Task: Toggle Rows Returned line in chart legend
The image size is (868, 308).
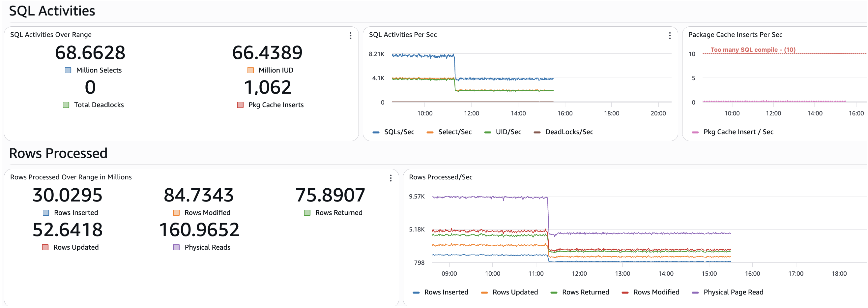Action: coord(580,292)
